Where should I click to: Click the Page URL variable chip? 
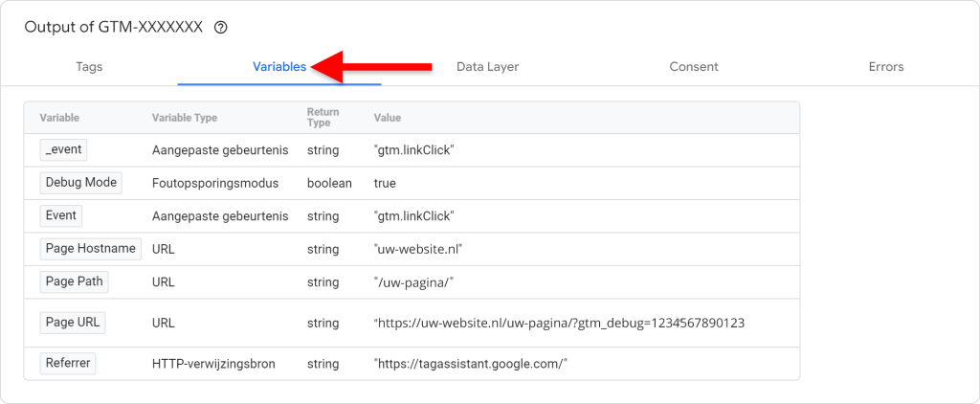click(73, 323)
